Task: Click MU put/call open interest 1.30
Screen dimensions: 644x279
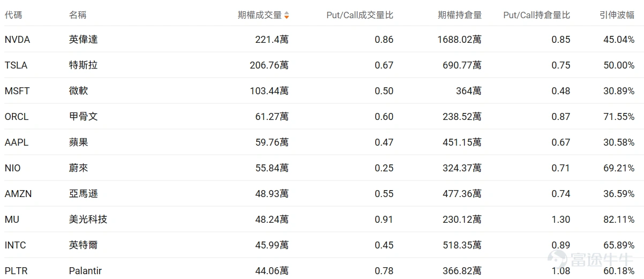Action: pyautogui.click(x=561, y=220)
